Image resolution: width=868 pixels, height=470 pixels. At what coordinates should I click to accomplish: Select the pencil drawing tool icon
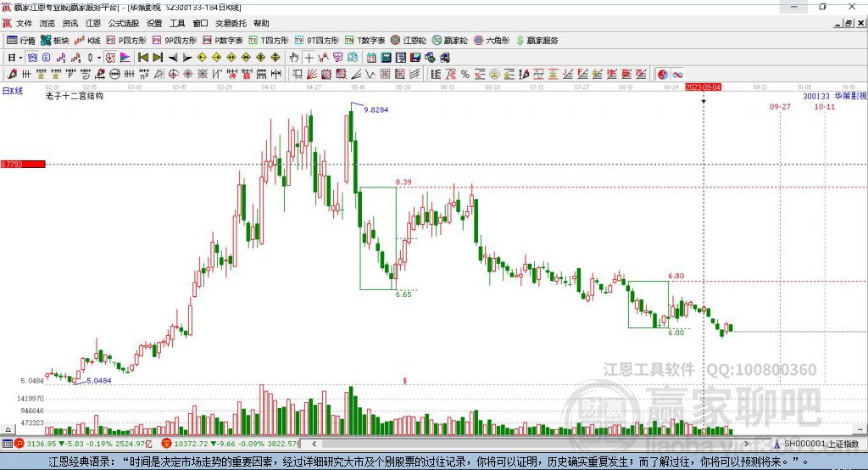tap(12, 75)
